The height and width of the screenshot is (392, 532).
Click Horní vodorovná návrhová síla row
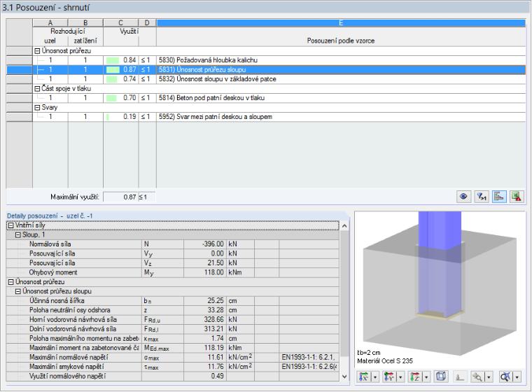tap(172, 320)
